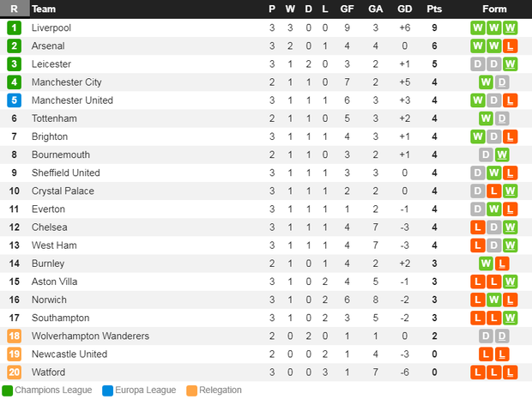Screen dimensions: 532x406
Task: Click Leicester's green W form badge
Action: coord(510,64)
